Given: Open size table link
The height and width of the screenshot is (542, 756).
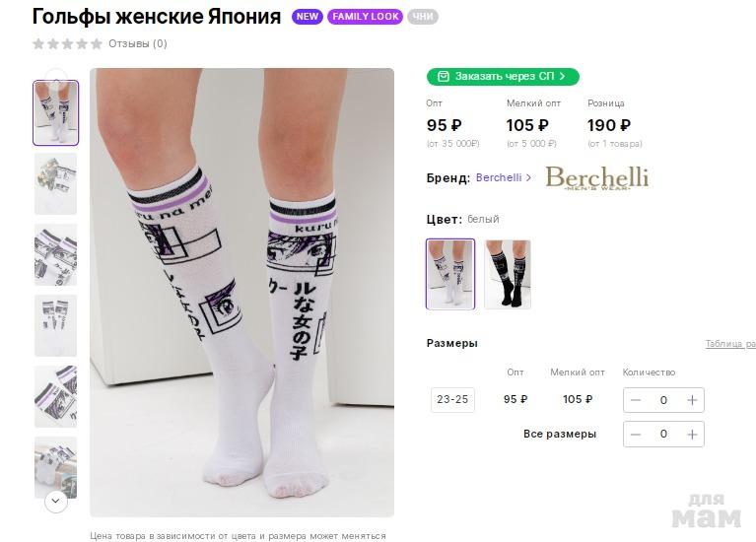Looking at the screenshot, I should click(730, 344).
